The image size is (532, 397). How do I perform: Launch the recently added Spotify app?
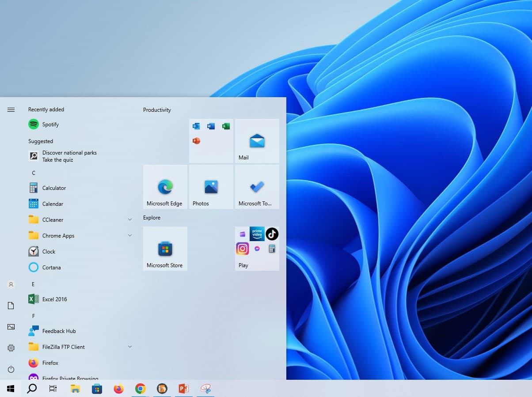pyautogui.click(x=49, y=124)
